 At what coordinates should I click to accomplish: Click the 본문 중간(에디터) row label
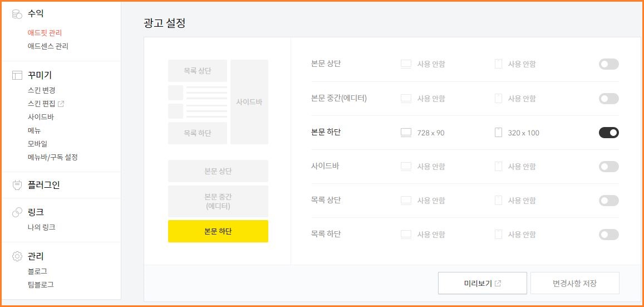click(339, 98)
